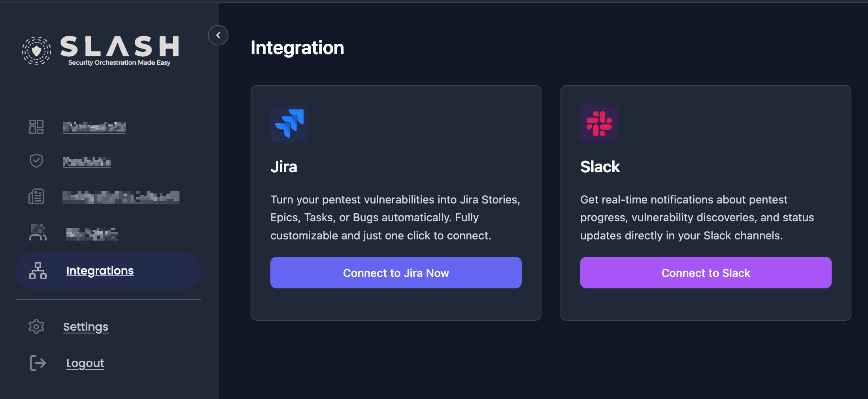This screenshot has height=399, width=868.
Task: Select the Integrations network icon
Action: pyautogui.click(x=38, y=271)
